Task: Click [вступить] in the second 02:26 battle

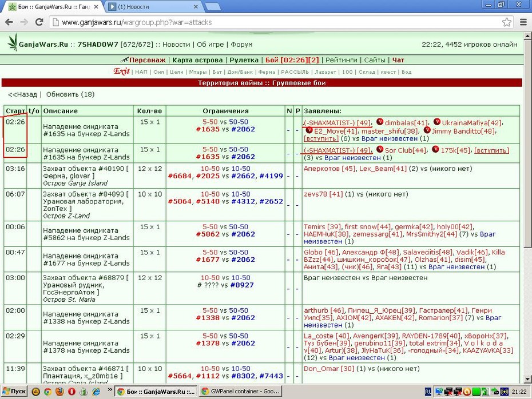Action: (x=491, y=150)
